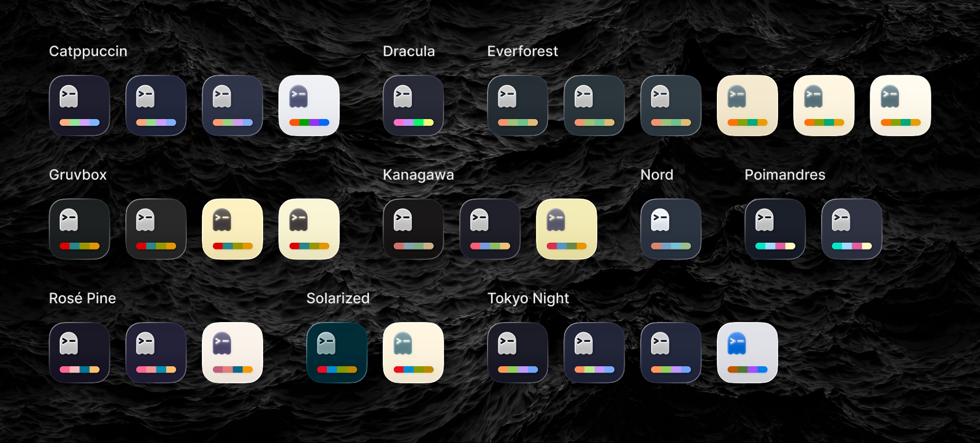Image resolution: width=980 pixels, height=443 pixels.
Task: Click Tokyo Night icon with blue ghost
Action: [x=747, y=352]
